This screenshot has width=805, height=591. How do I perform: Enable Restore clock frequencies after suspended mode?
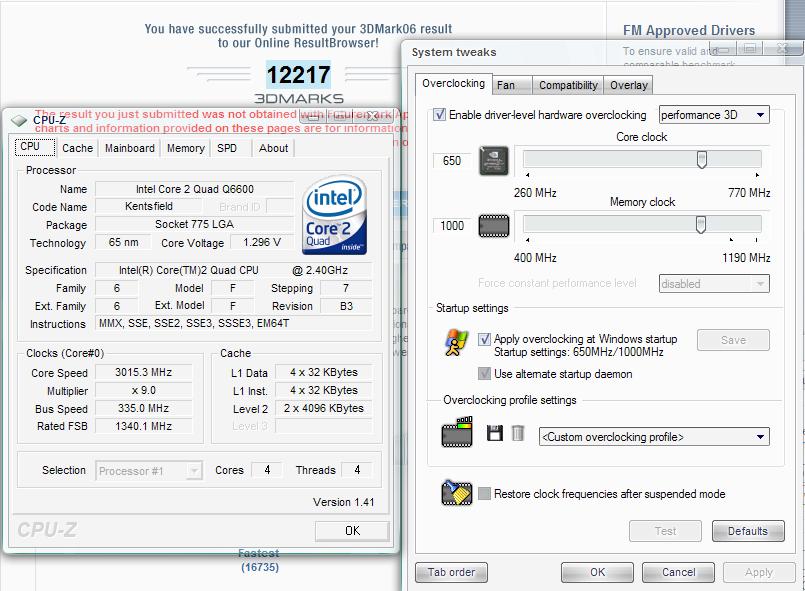point(484,493)
